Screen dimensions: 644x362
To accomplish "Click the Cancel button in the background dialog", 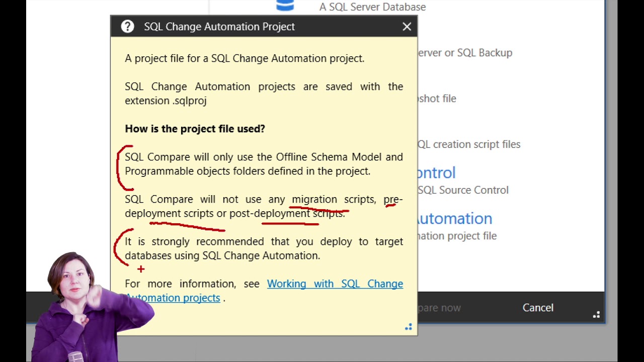I will click(x=538, y=308).
